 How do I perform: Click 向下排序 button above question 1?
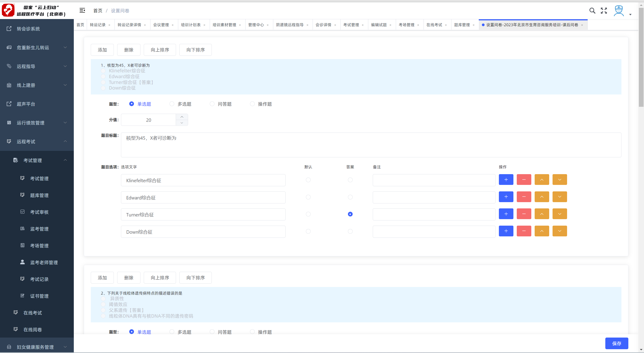pyautogui.click(x=195, y=50)
